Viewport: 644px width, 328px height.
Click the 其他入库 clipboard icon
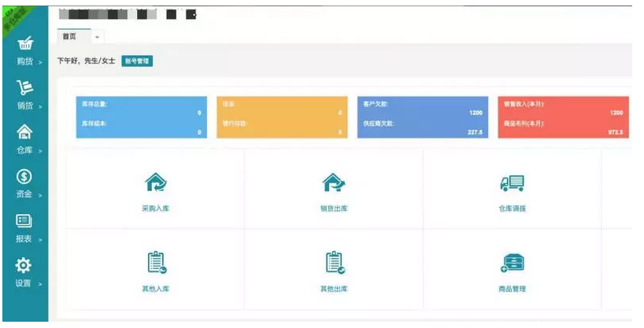coord(156,263)
